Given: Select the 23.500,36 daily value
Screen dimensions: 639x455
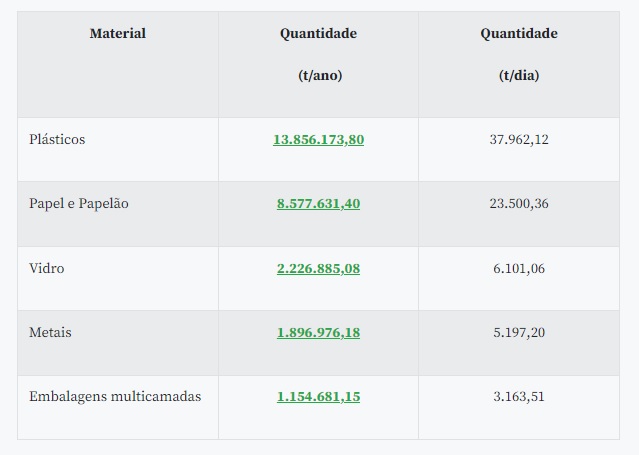Looking at the screenshot, I should click(x=518, y=204).
